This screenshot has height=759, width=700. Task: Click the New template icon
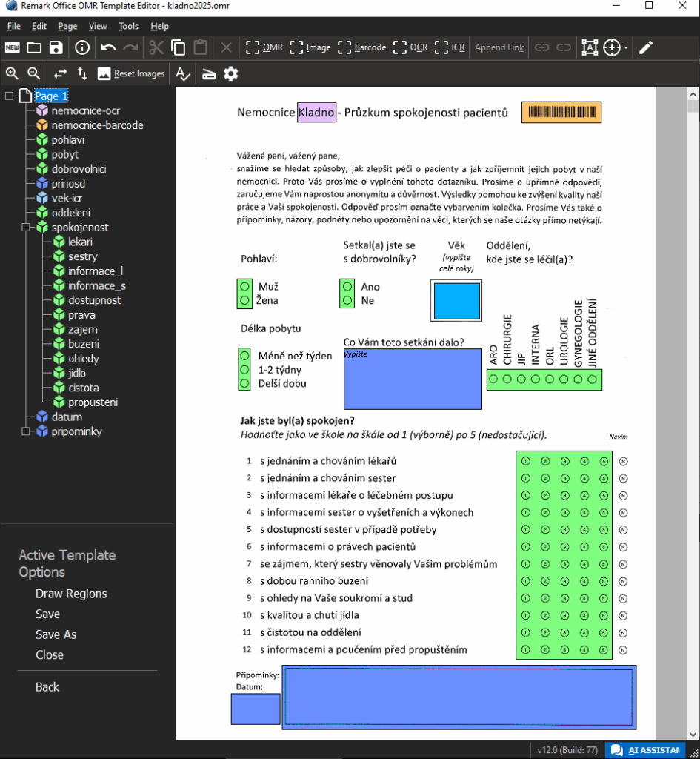13,47
